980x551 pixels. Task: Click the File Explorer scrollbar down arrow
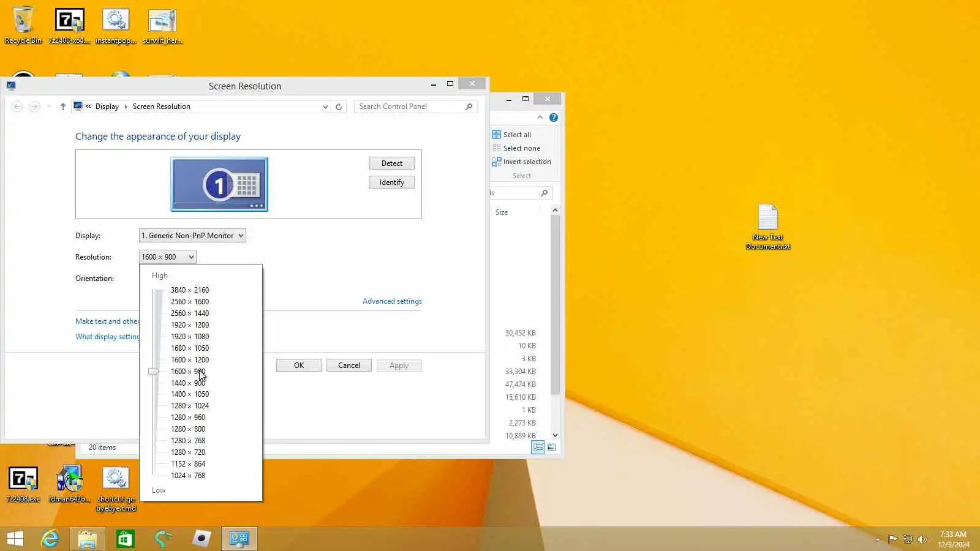pos(555,435)
